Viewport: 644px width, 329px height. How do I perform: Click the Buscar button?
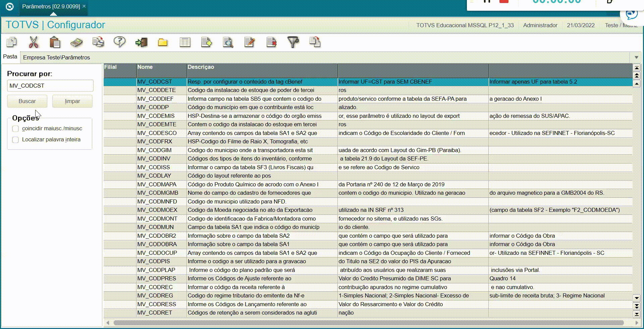[27, 101]
